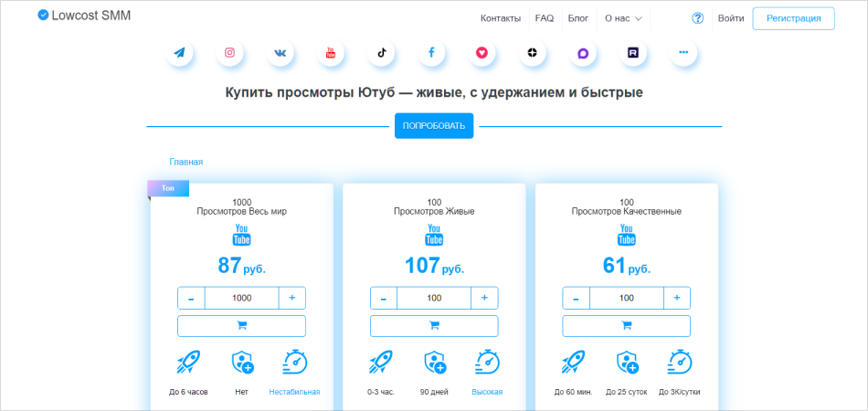This screenshot has width=868, height=411.
Task: Click the Высокая link
Action: pyautogui.click(x=487, y=392)
